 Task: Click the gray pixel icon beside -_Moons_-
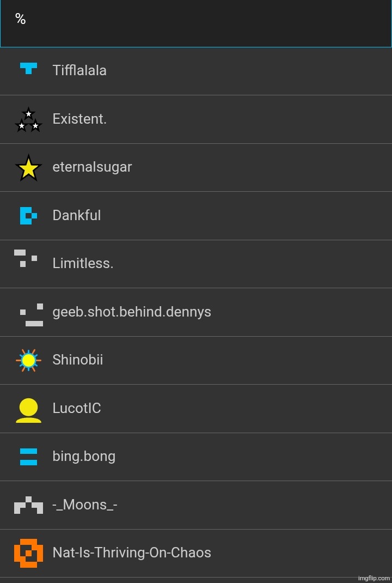[x=28, y=505]
